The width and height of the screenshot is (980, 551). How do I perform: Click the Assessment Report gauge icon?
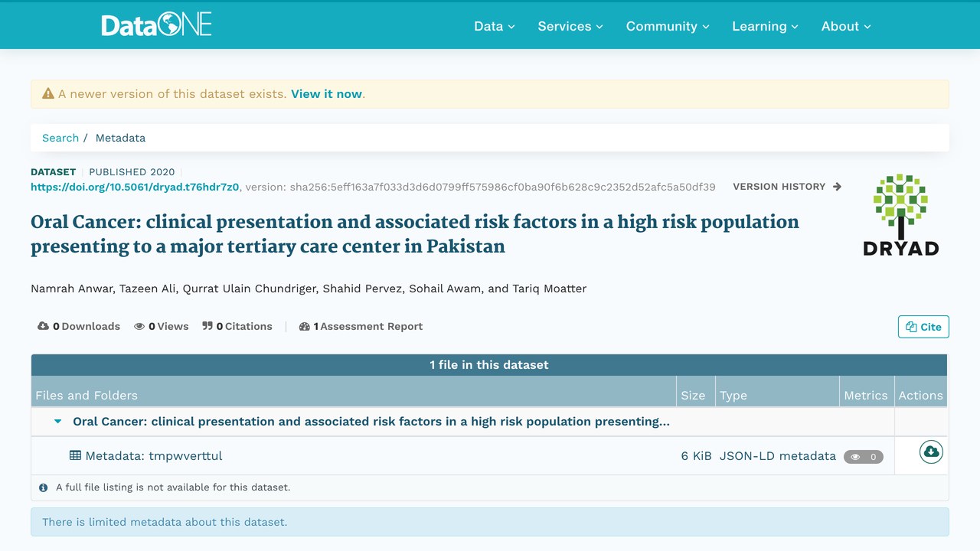(305, 326)
